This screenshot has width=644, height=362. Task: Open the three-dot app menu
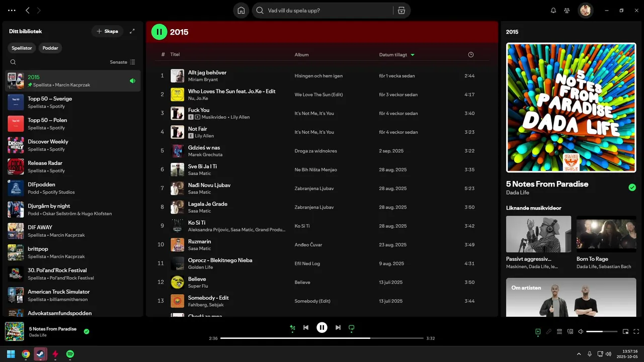tap(12, 10)
